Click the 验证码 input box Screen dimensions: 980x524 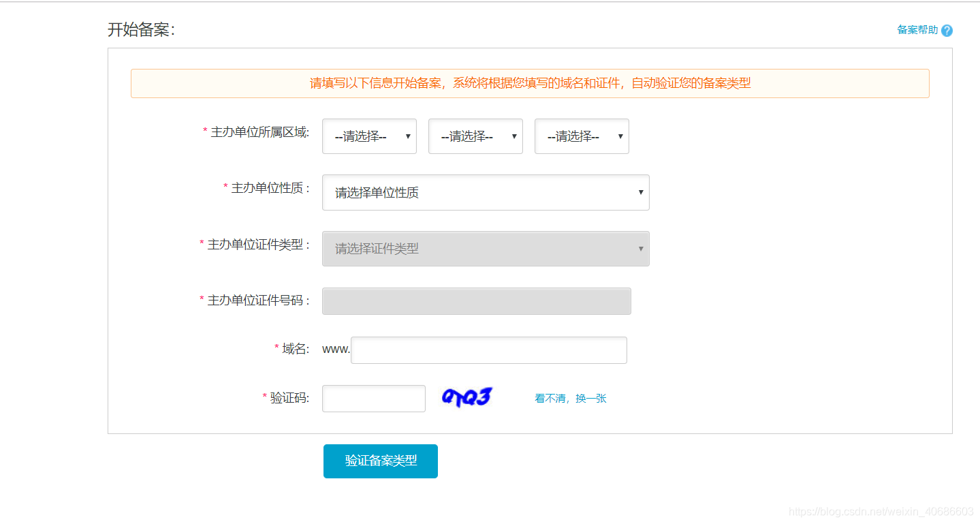point(374,399)
